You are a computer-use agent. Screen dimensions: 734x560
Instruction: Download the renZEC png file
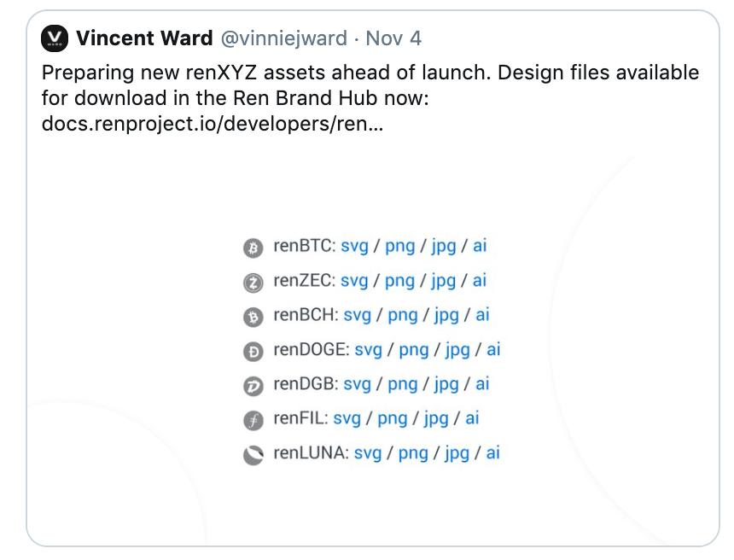coord(399,281)
